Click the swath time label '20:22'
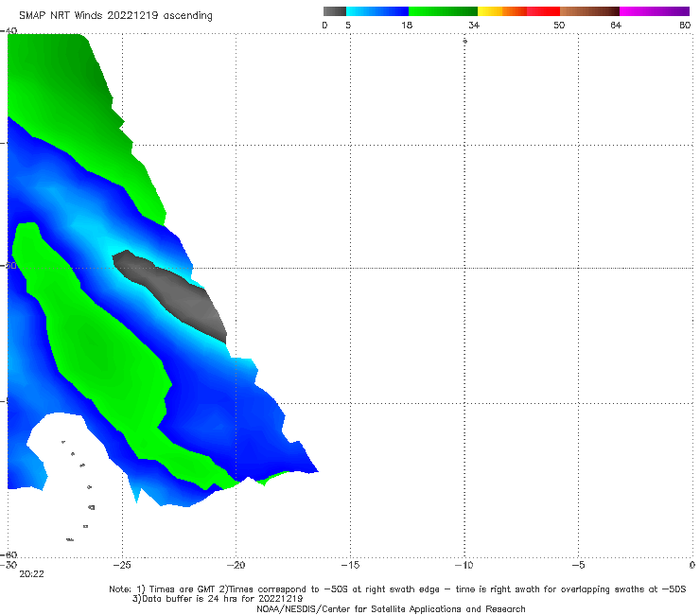 (31, 574)
